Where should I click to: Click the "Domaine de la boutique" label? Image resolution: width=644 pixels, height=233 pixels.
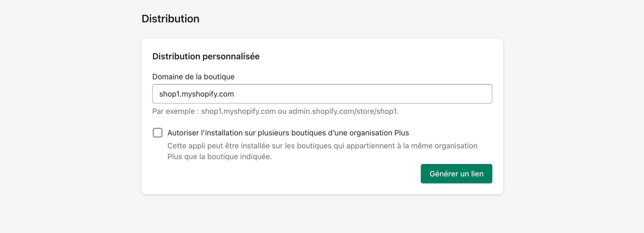(x=193, y=77)
